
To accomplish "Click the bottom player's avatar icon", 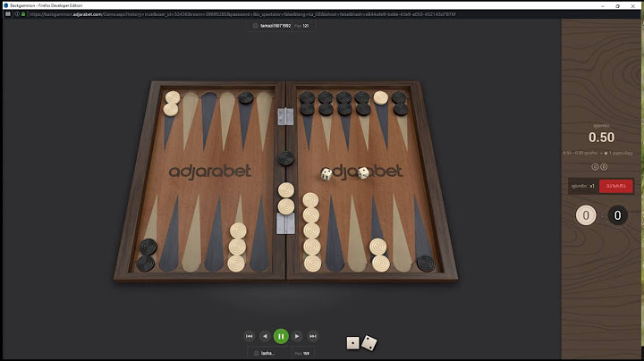I will (x=257, y=353).
